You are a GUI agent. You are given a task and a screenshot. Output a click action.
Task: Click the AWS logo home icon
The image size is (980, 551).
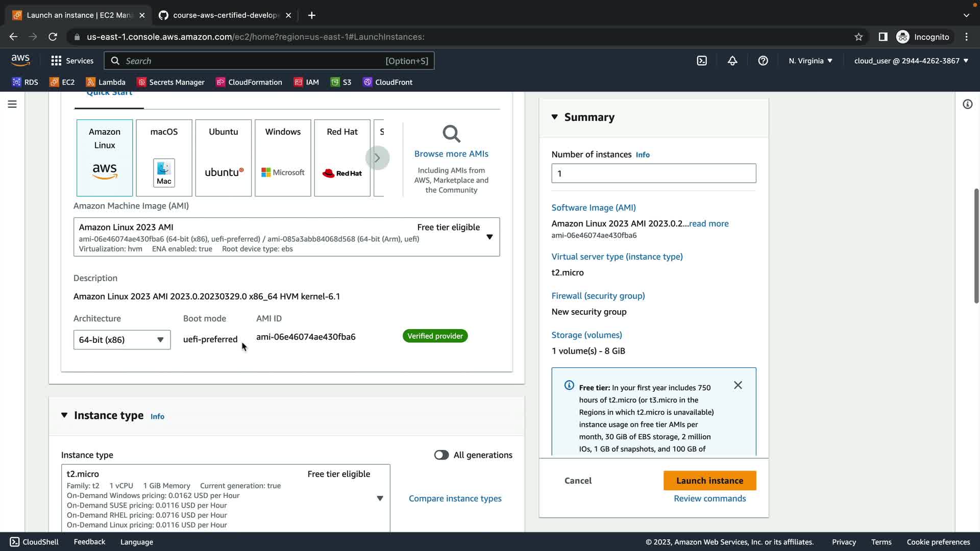pyautogui.click(x=20, y=60)
